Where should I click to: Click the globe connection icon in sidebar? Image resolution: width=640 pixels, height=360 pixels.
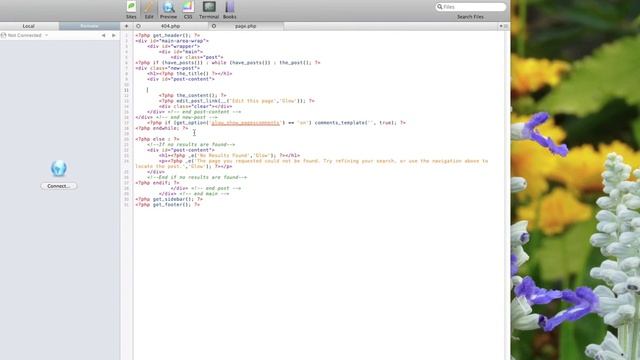[59, 169]
